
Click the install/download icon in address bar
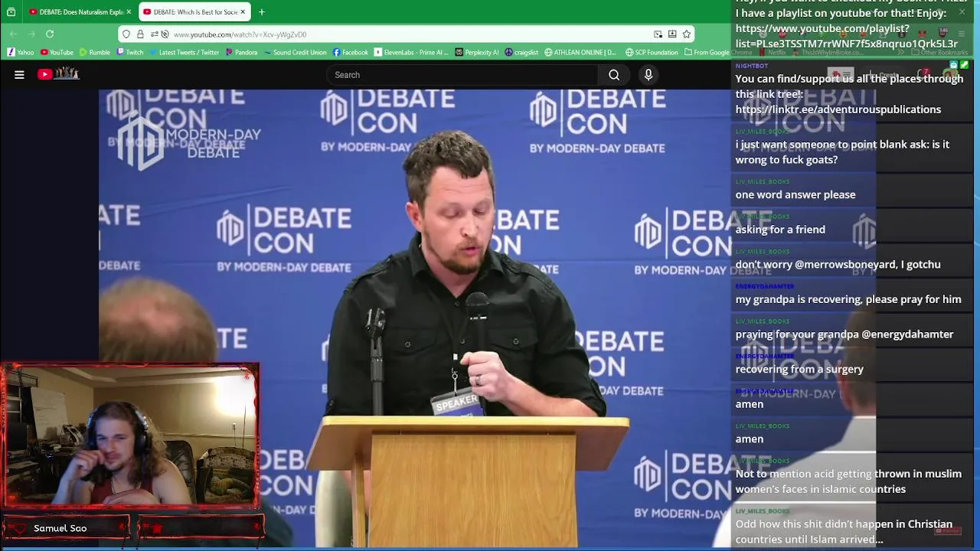click(x=672, y=34)
